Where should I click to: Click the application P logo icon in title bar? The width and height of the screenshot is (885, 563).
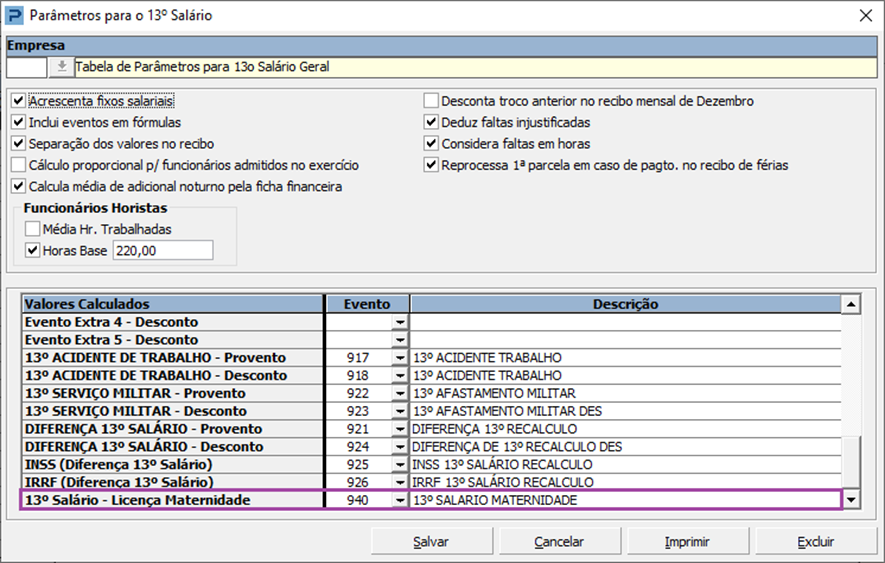14,15
